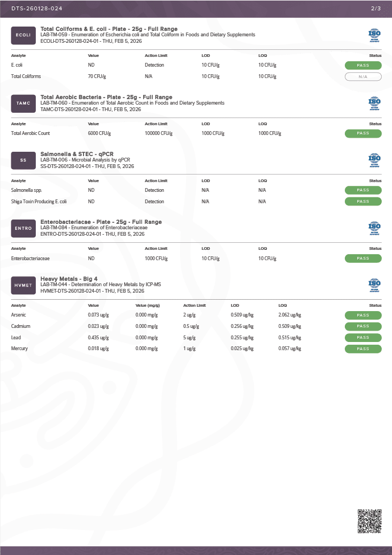Click PASS badge for Shiga Toxin Producing E. coli
The image size is (392, 555).
[363, 202]
